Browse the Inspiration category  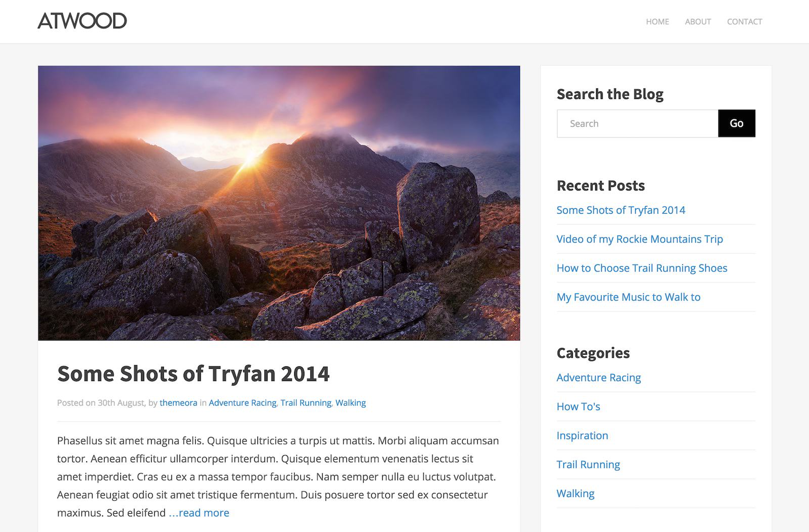point(582,436)
